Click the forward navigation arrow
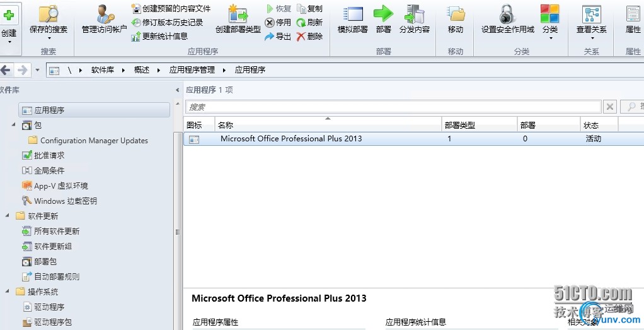This screenshot has height=330, width=644. click(x=23, y=70)
